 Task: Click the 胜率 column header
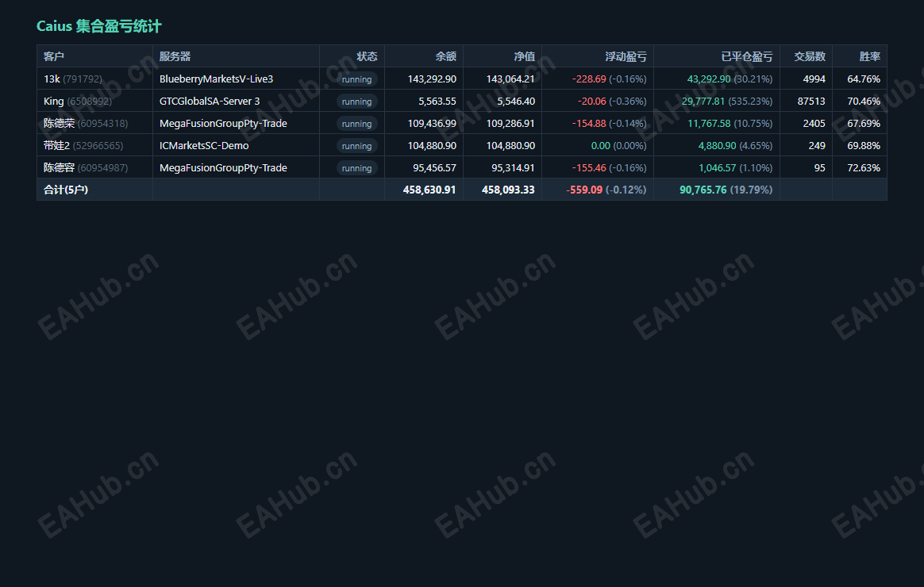pos(870,56)
